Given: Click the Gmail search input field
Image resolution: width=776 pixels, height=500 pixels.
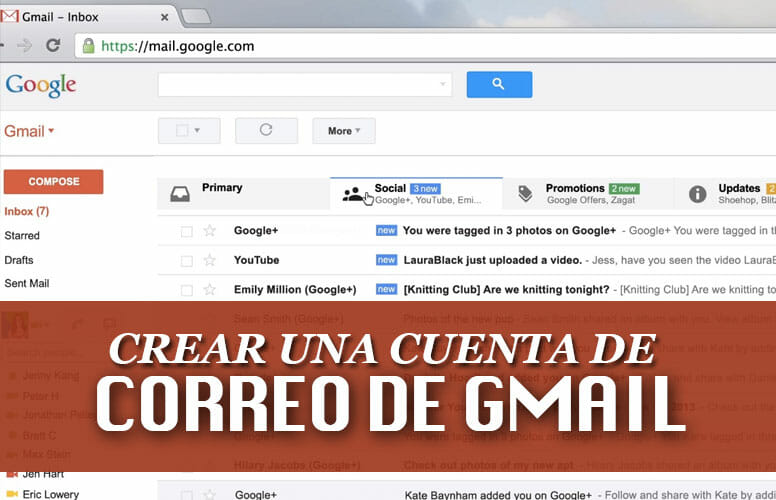Looking at the screenshot, I should [305, 85].
